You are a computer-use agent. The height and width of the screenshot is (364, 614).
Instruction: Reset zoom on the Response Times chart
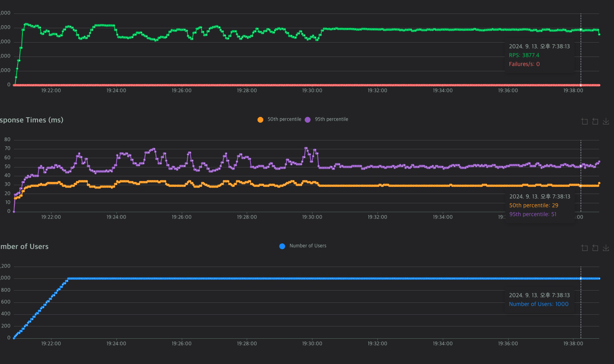point(595,121)
